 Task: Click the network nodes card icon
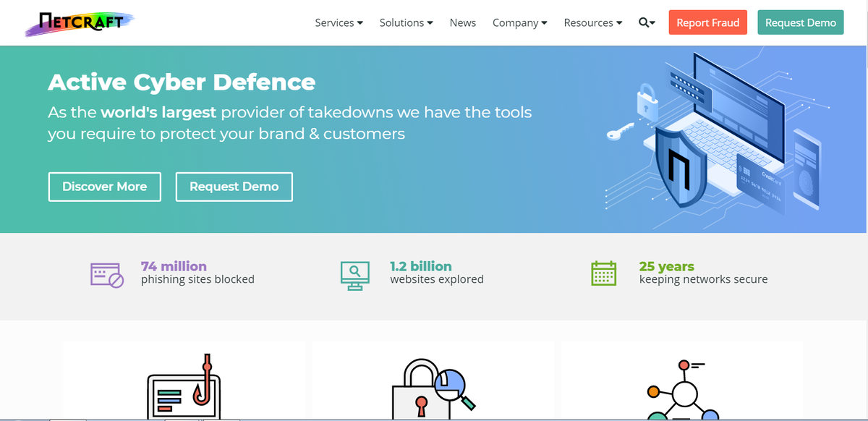(x=681, y=389)
